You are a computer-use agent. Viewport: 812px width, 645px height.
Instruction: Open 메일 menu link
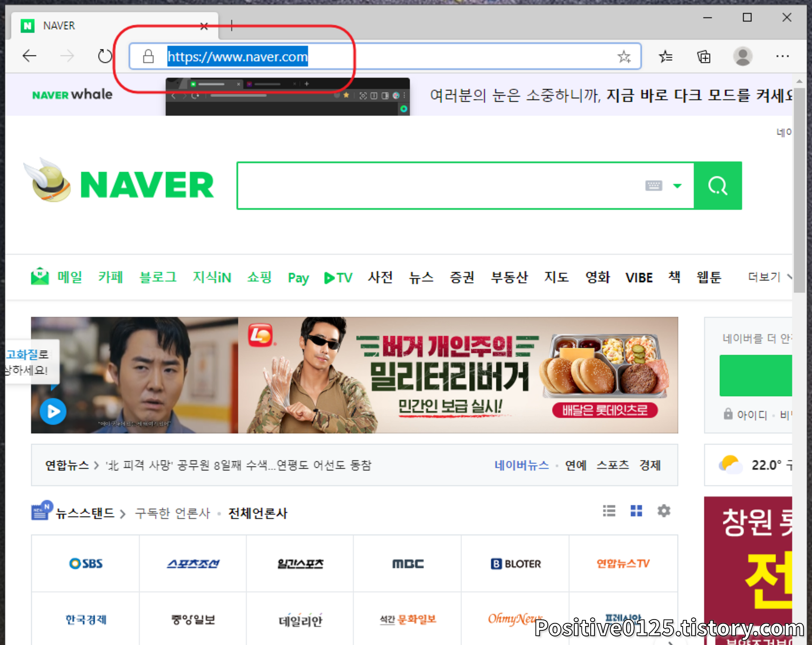(x=70, y=277)
